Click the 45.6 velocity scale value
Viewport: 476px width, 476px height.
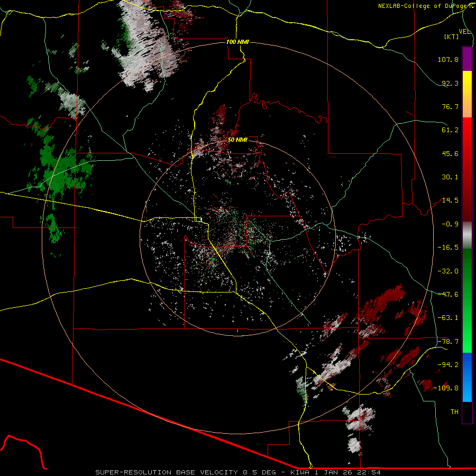click(x=450, y=153)
